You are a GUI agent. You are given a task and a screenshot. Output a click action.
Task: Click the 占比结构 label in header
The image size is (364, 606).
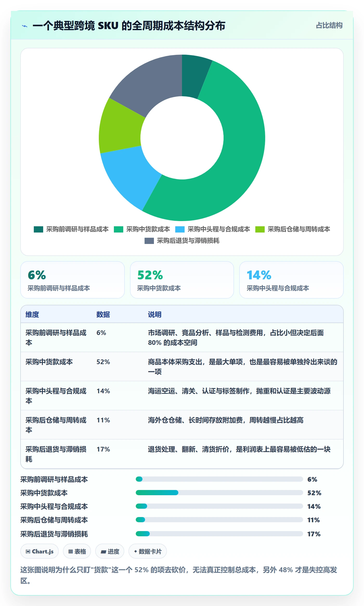[x=329, y=25]
